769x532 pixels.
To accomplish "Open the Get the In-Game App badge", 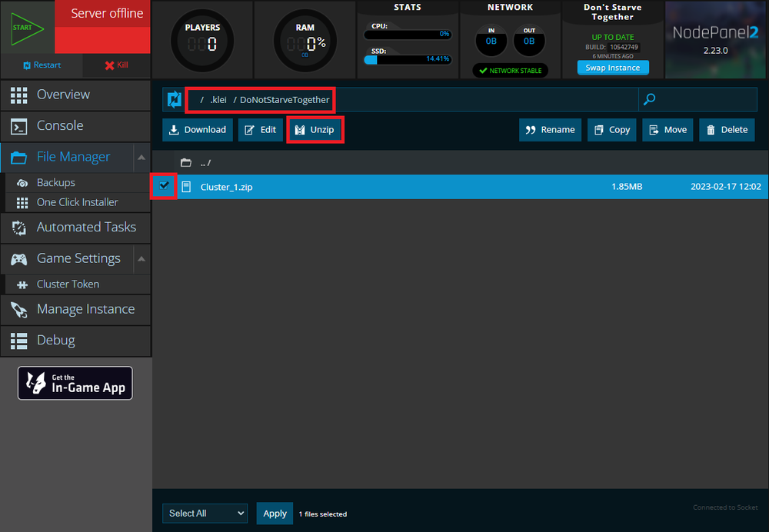I will 75,383.
